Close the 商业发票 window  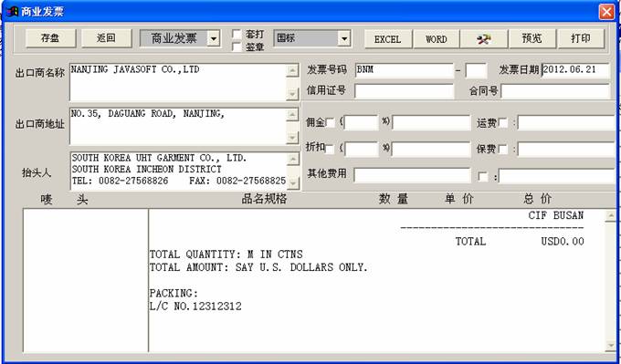pyautogui.click(x=606, y=12)
